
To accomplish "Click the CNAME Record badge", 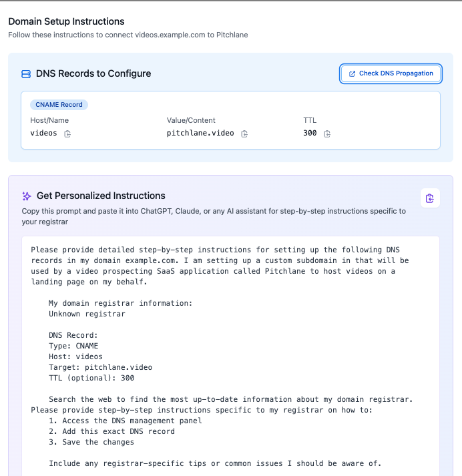I will 59,104.
